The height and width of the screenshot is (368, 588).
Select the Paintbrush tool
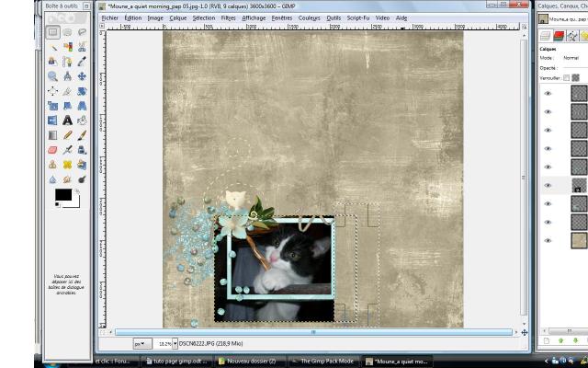pos(82,135)
